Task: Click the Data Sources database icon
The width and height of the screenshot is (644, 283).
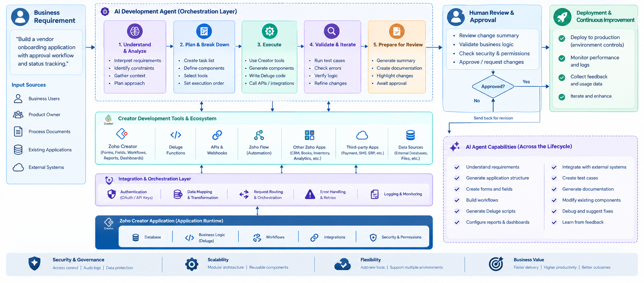Action: point(411,135)
